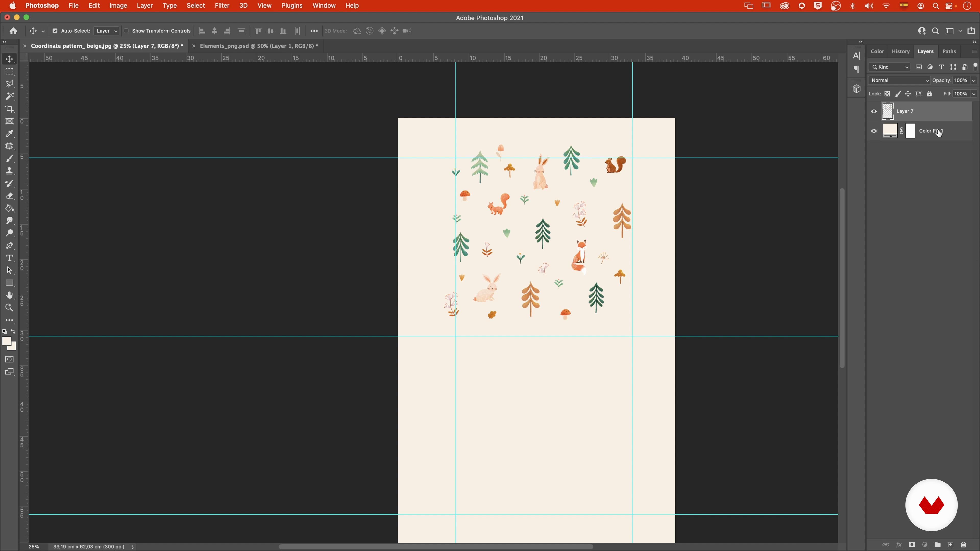Switch foreground and background colors
980x551 pixels.
[13, 332]
